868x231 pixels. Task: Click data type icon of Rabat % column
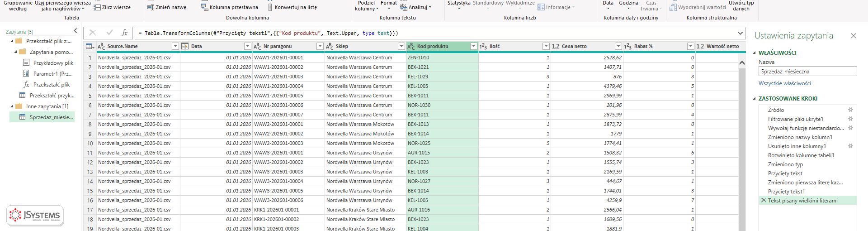628,46
